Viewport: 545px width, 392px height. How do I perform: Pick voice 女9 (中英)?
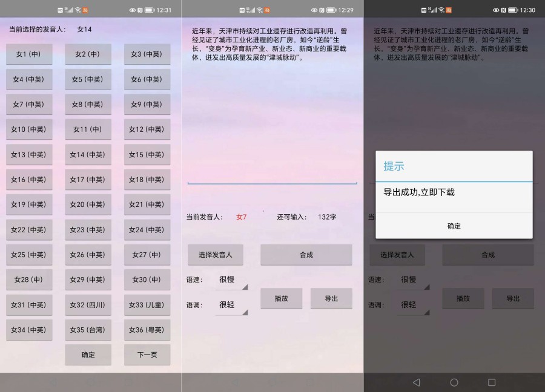[147, 104]
